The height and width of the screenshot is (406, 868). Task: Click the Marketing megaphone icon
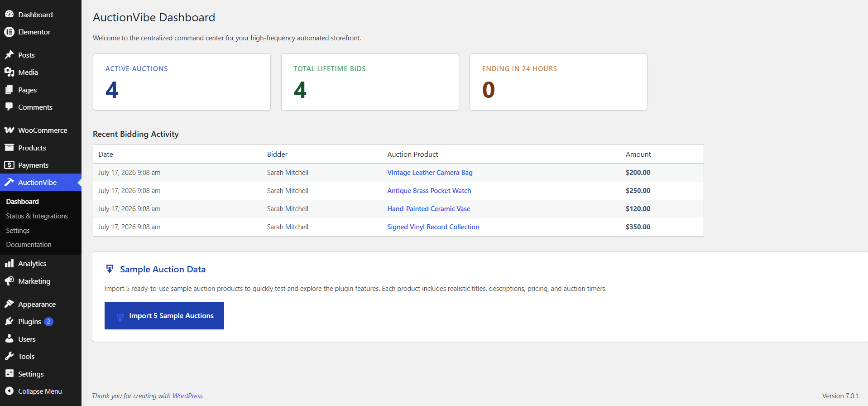click(x=9, y=281)
